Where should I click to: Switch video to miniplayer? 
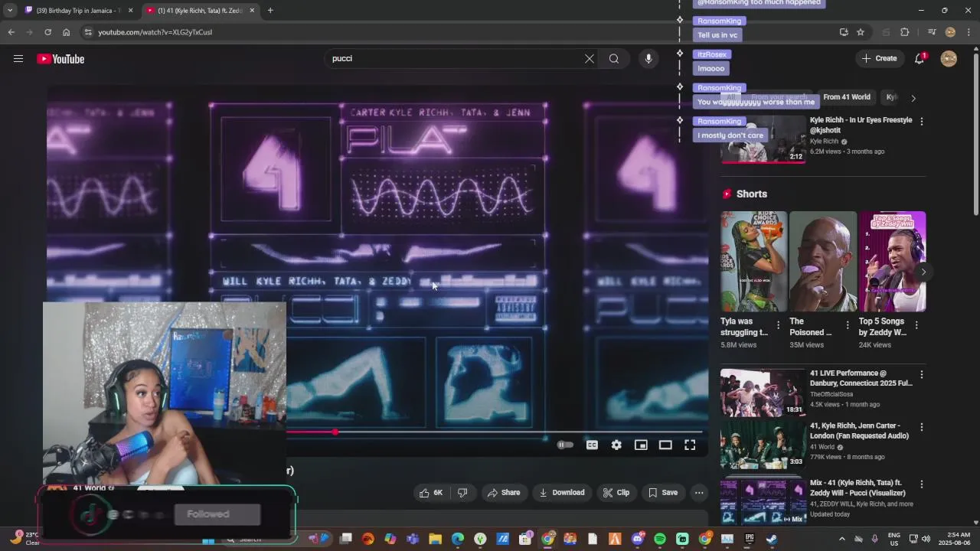coord(641,445)
